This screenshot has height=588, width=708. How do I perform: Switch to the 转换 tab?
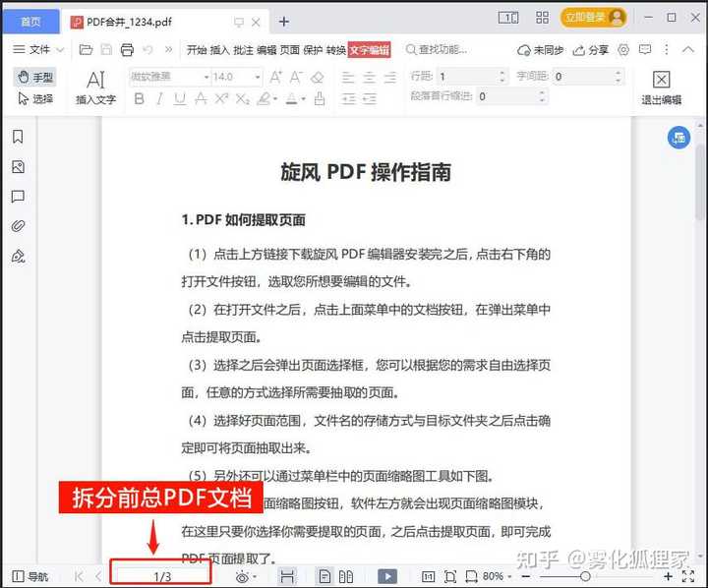tap(336, 50)
